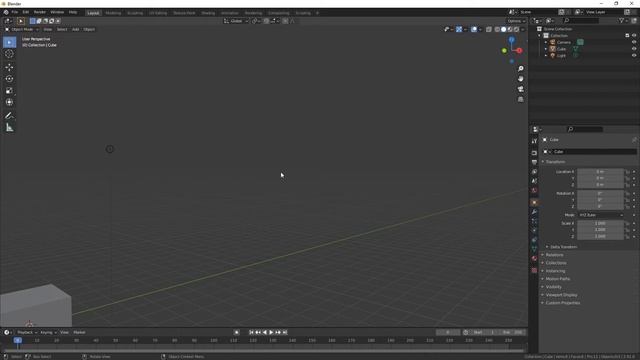Switch to wireframe viewport shading
The height and width of the screenshot is (360, 640).
click(x=497, y=29)
